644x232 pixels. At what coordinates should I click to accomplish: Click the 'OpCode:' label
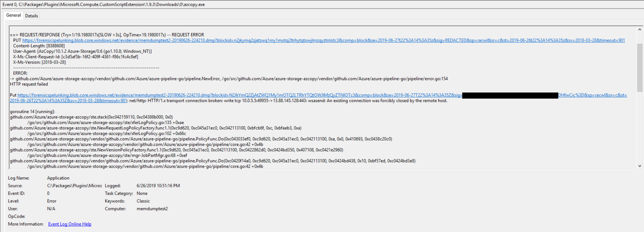pyautogui.click(x=17, y=216)
